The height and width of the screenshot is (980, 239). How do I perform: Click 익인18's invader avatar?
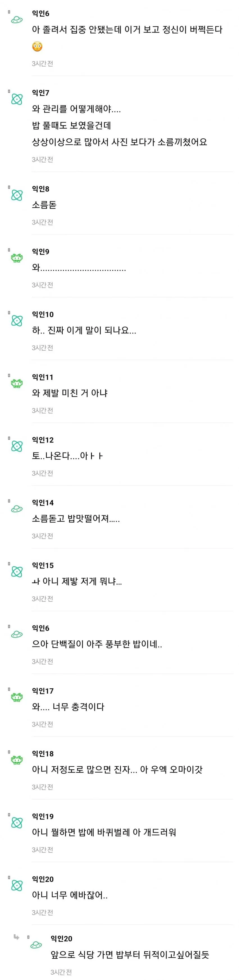(17, 760)
